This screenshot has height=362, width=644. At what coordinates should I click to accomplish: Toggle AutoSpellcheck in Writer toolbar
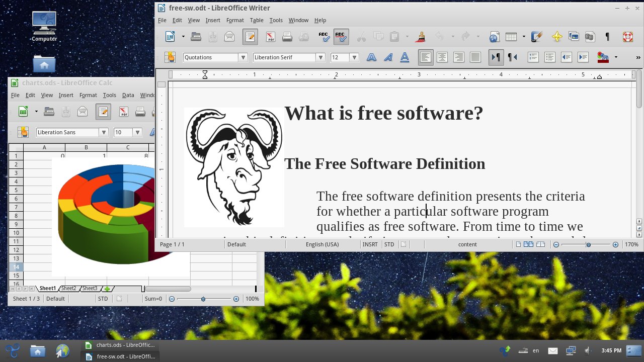point(341,36)
